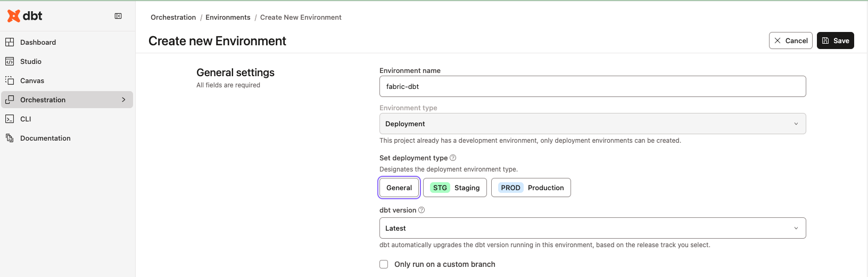Screen dimensions: 868x277
Task: Click the dbt automatically upgrades description text
Action: (x=544, y=245)
